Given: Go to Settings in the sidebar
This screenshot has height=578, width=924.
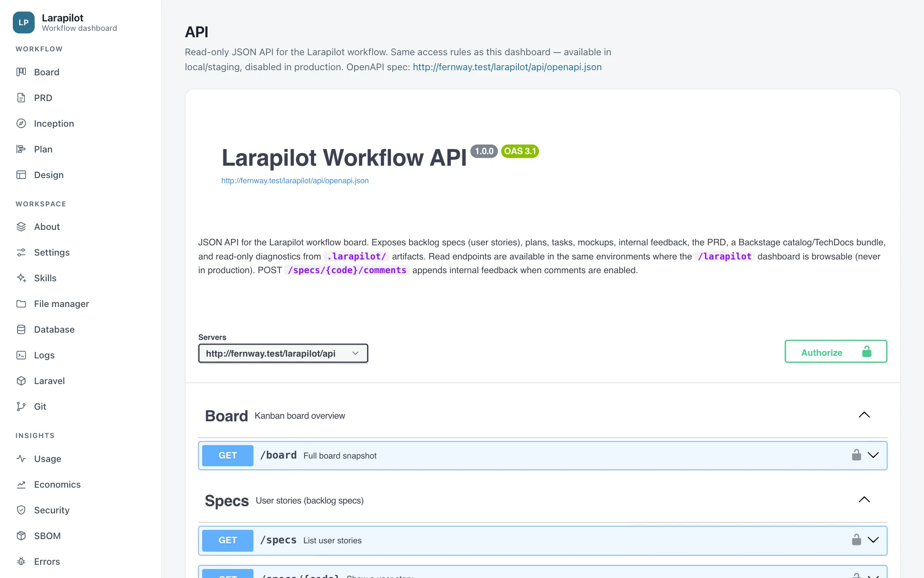Looking at the screenshot, I should (x=52, y=252).
